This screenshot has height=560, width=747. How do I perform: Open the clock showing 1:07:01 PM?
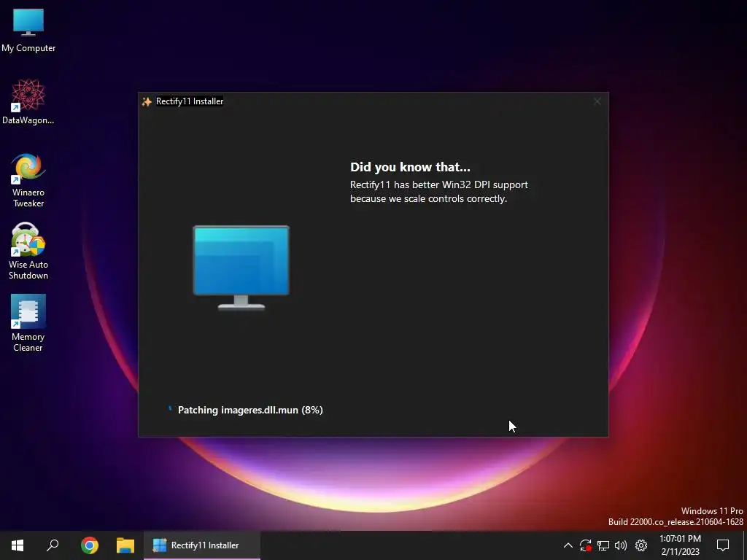click(680, 545)
